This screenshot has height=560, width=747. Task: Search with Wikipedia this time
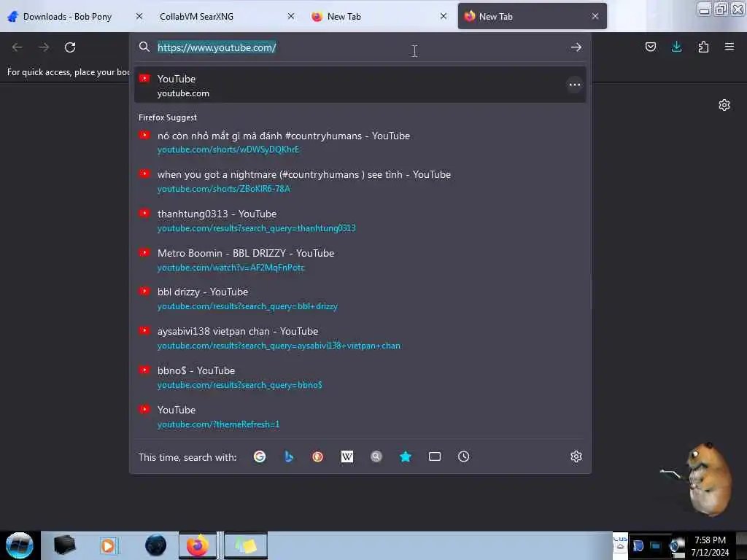click(x=347, y=456)
